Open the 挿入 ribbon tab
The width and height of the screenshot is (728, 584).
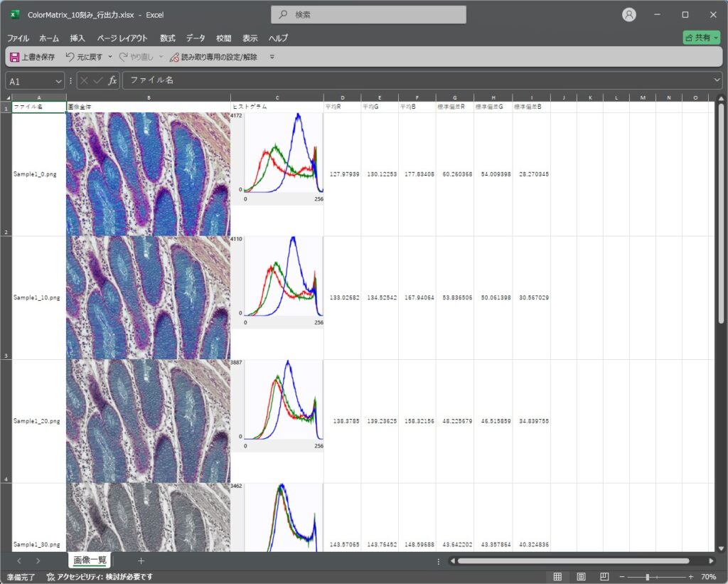pyautogui.click(x=77, y=38)
